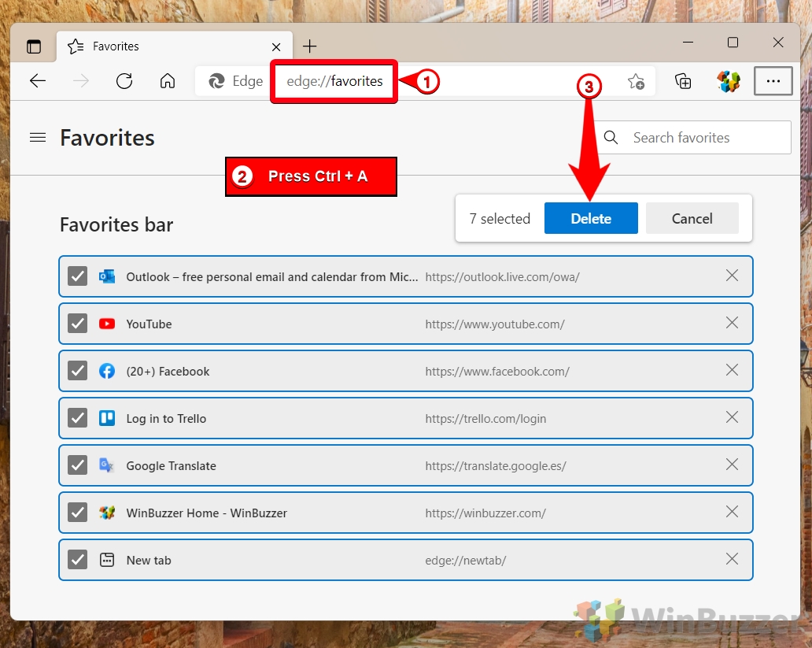Open the WinBuzzer profile icon in toolbar
Screen dimensions: 812x648
[728, 81]
